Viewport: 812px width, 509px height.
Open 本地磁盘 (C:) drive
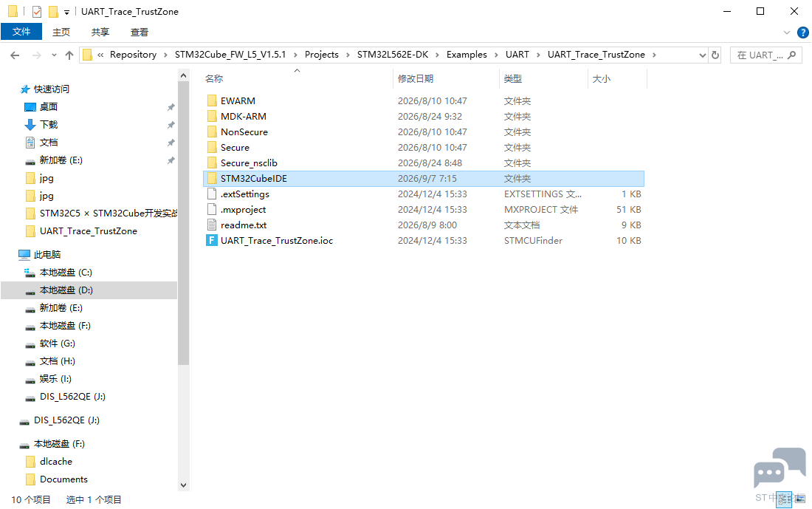click(66, 272)
